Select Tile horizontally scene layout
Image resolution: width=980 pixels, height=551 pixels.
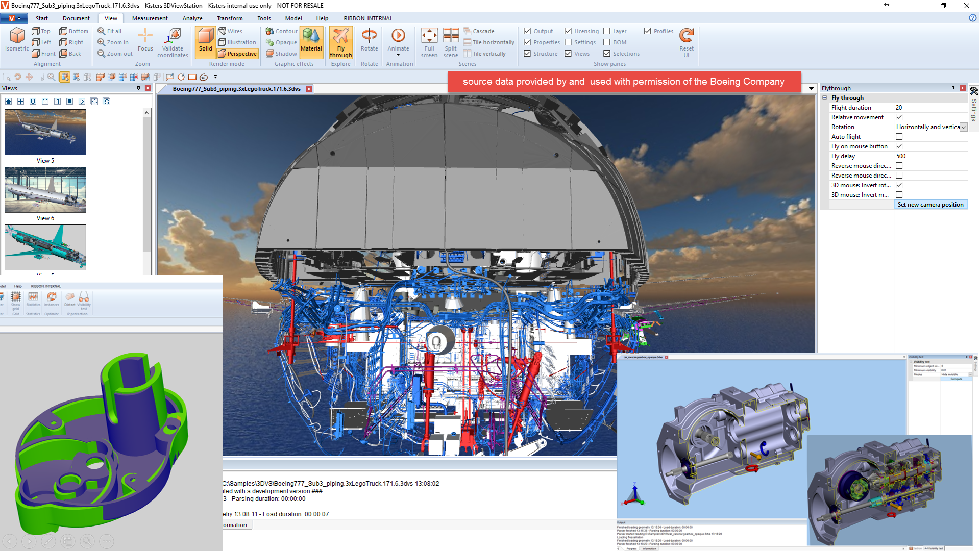488,42
